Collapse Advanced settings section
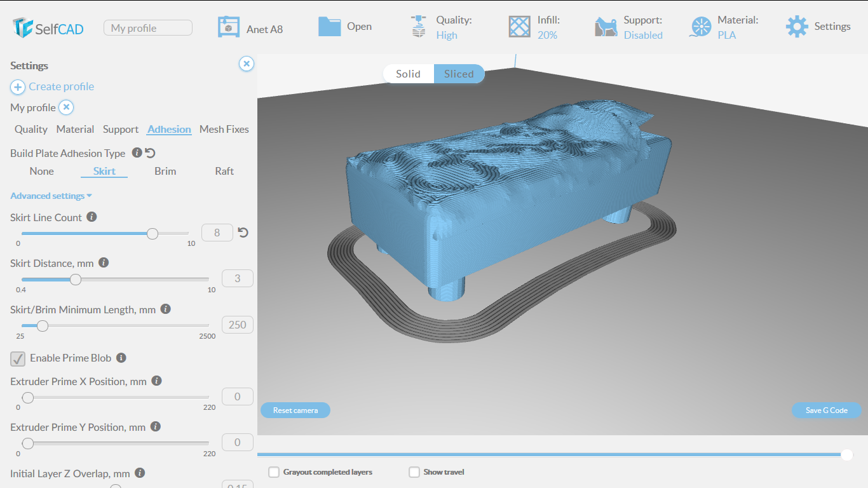 click(51, 196)
